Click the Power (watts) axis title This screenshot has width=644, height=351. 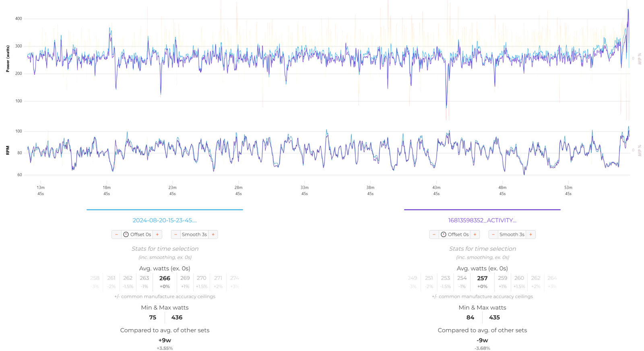8,59
